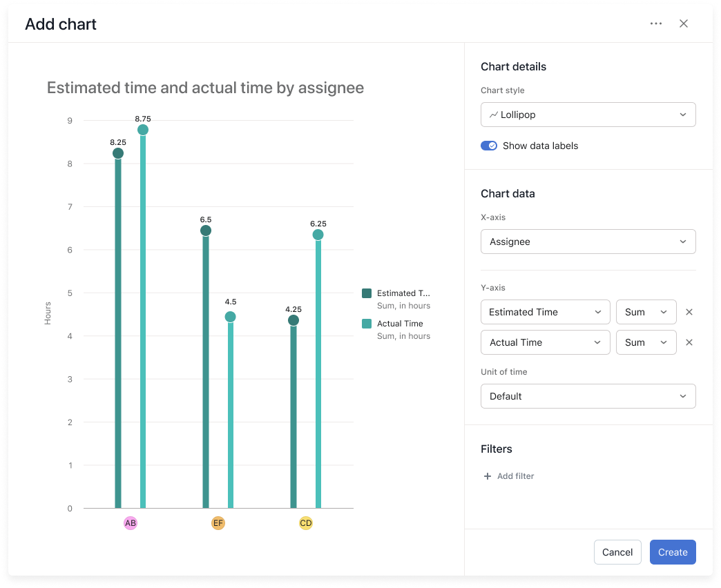Disable the Show data labels toggle
Screen dimensions: 721x588
(489, 146)
